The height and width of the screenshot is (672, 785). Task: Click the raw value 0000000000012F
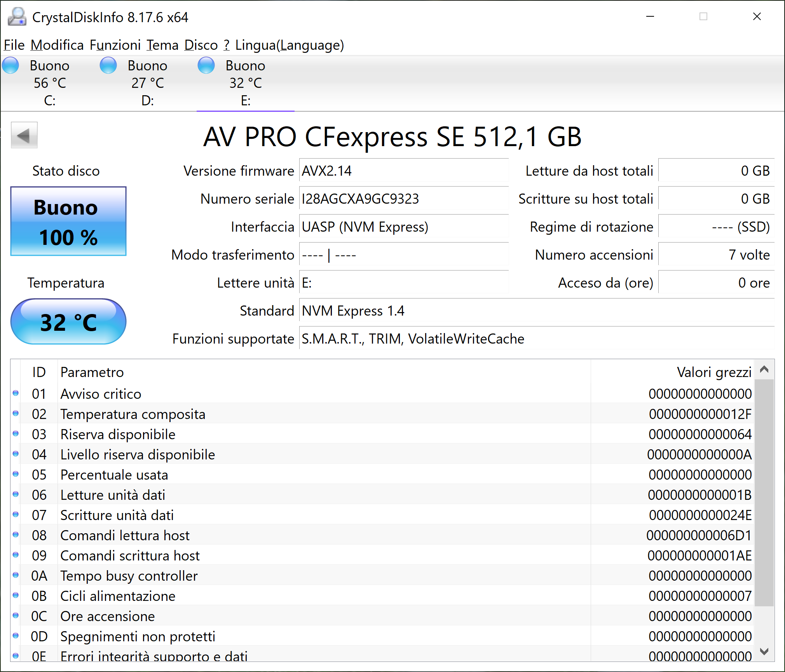coord(700,414)
